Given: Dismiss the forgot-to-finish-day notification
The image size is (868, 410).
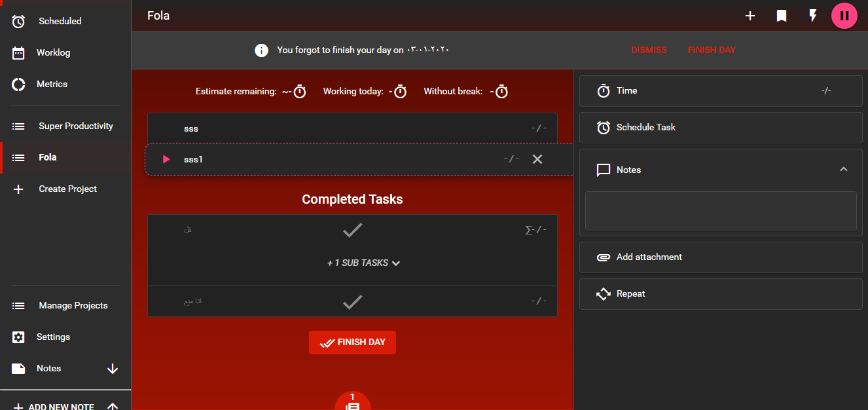Looking at the screenshot, I should click(649, 50).
